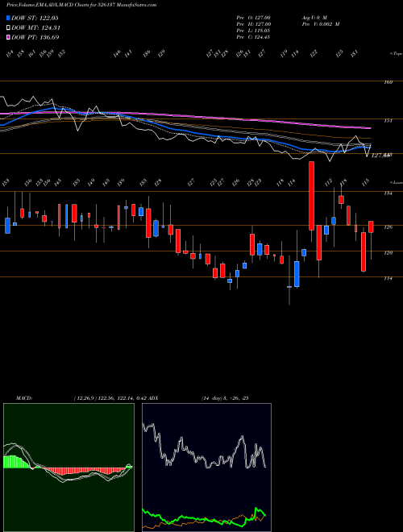Click the 127.88 EMA end value label
Image resolution: width=403 pixels, height=532 pixels.
click(x=382, y=156)
